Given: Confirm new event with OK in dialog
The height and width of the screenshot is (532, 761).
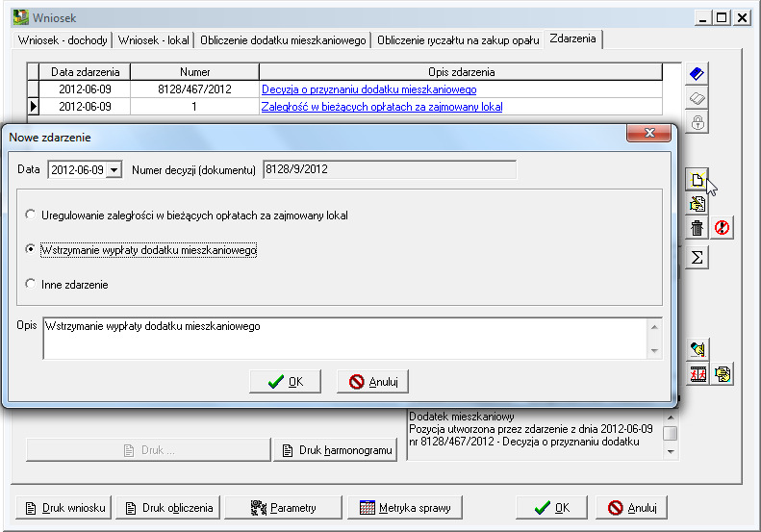Looking at the screenshot, I should click(286, 382).
